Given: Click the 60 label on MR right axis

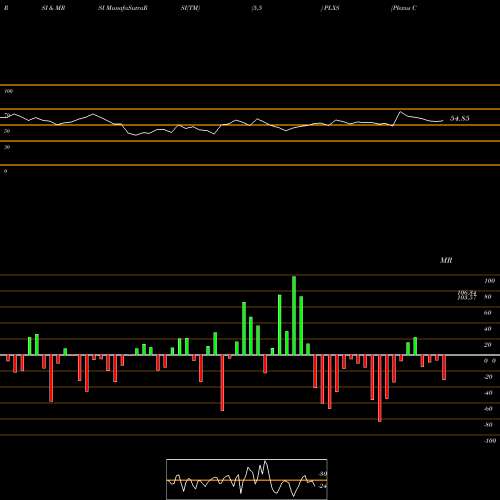Looking at the screenshot, I should coord(488,313).
